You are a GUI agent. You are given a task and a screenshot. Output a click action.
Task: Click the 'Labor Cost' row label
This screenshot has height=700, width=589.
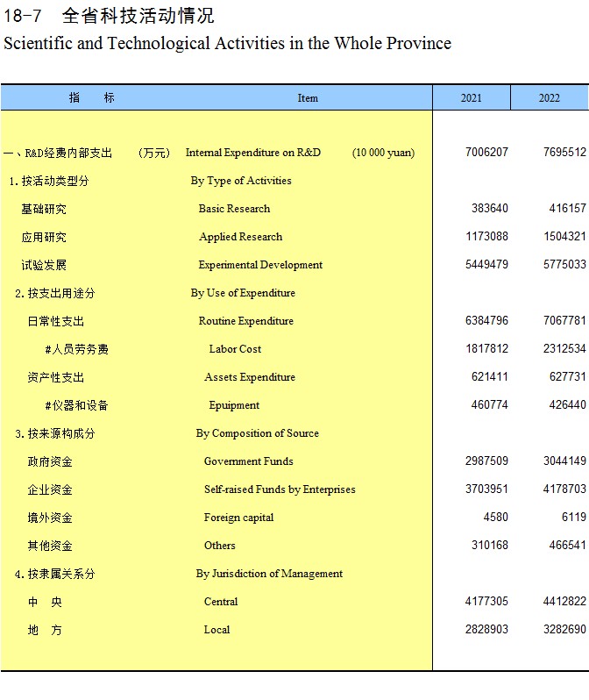235,349
